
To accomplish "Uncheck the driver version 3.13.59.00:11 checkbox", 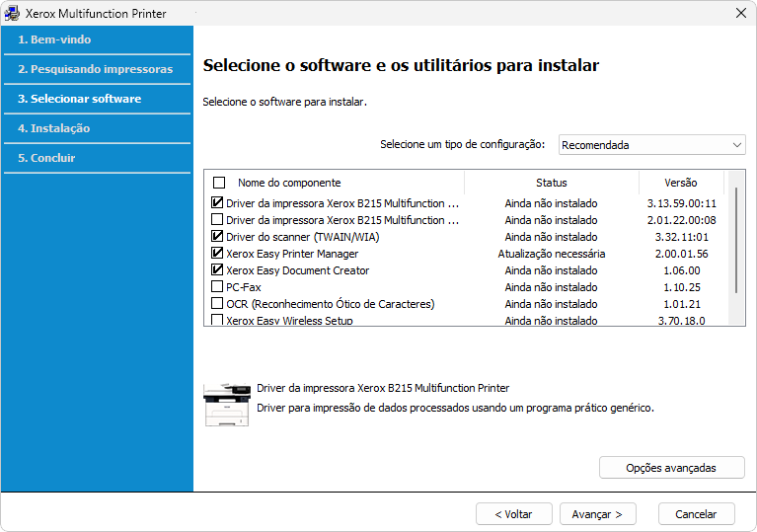I will tap(217, 202).
